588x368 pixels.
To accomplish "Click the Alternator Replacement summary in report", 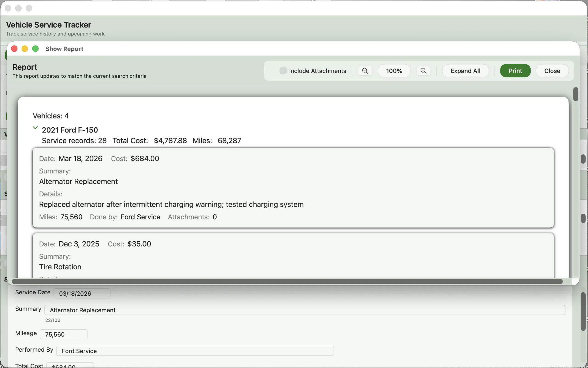I will (79, 181).
